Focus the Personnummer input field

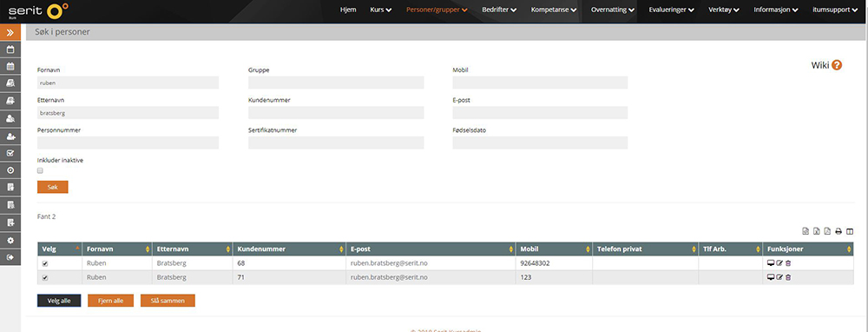(x=128, y=143)
